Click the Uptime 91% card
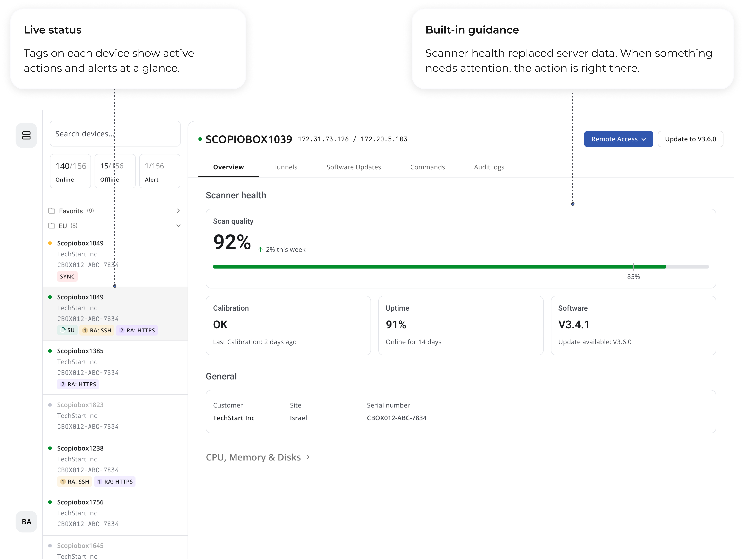Screen dimensions: 744x560 [x=461, y=325]
